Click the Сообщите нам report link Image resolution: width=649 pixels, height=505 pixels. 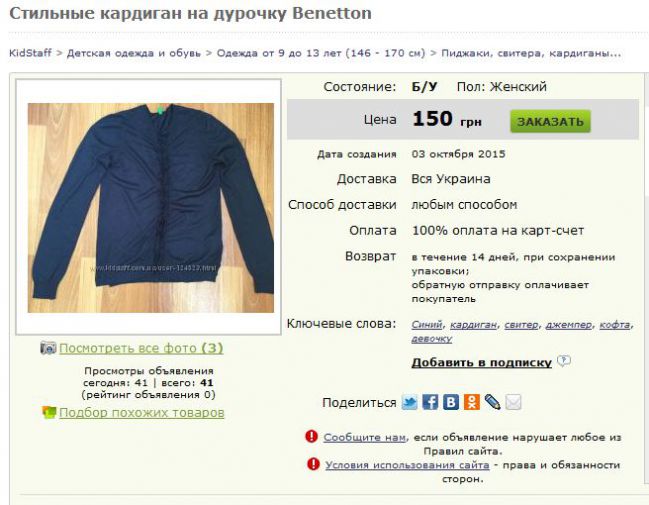364,437
